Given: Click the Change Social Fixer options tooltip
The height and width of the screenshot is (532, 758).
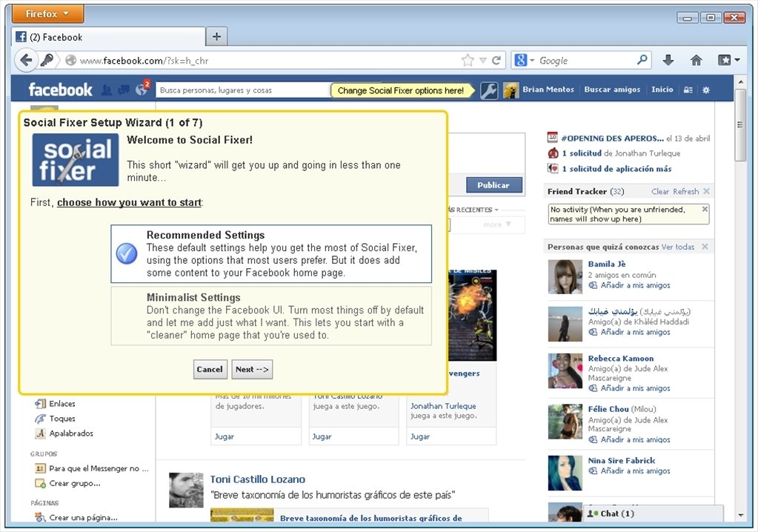Looking at the screenshot, I should pyautogui.click(x=401, y=90).
